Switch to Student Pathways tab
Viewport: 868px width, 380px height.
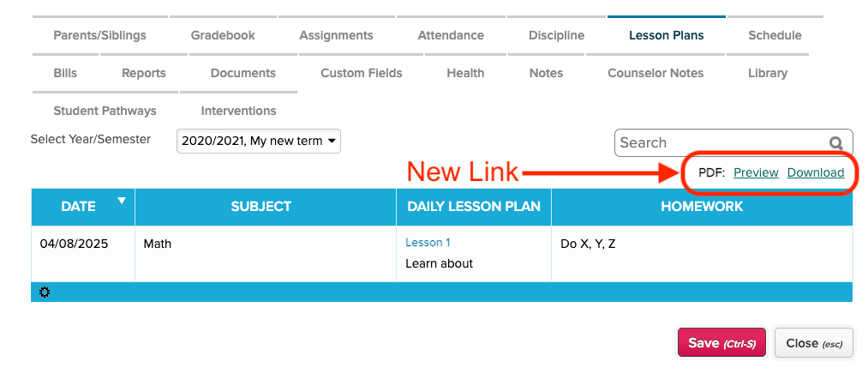[x=105, y=112]
